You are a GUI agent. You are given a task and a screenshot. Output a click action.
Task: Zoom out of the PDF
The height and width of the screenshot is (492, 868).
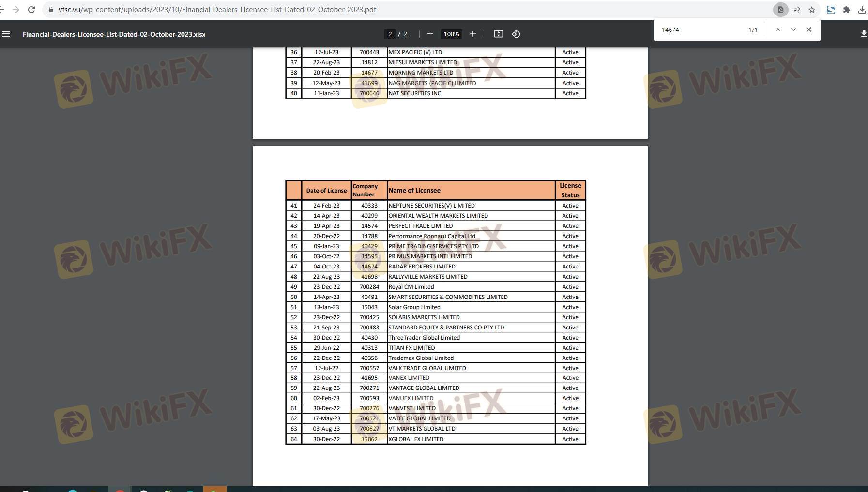click(x=430, y=34)
